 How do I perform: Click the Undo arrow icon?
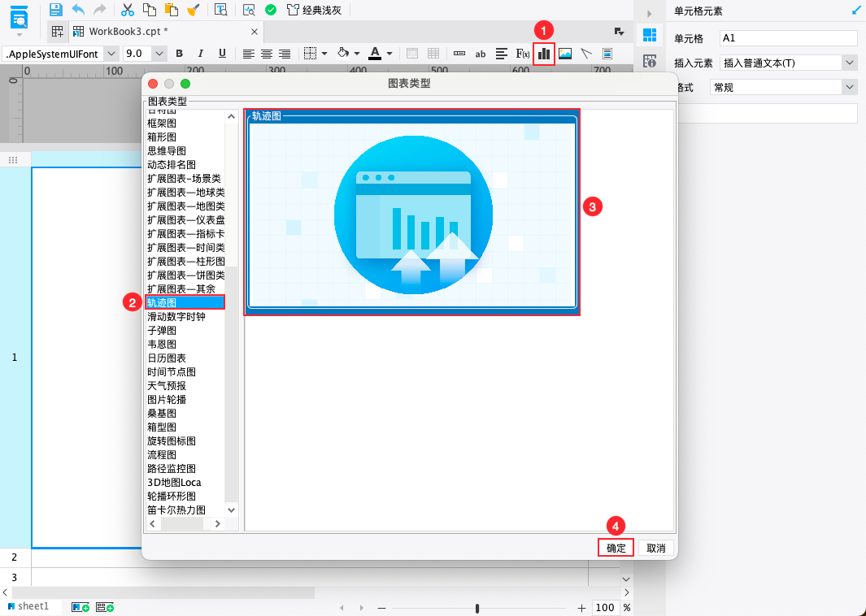(78, 10)
